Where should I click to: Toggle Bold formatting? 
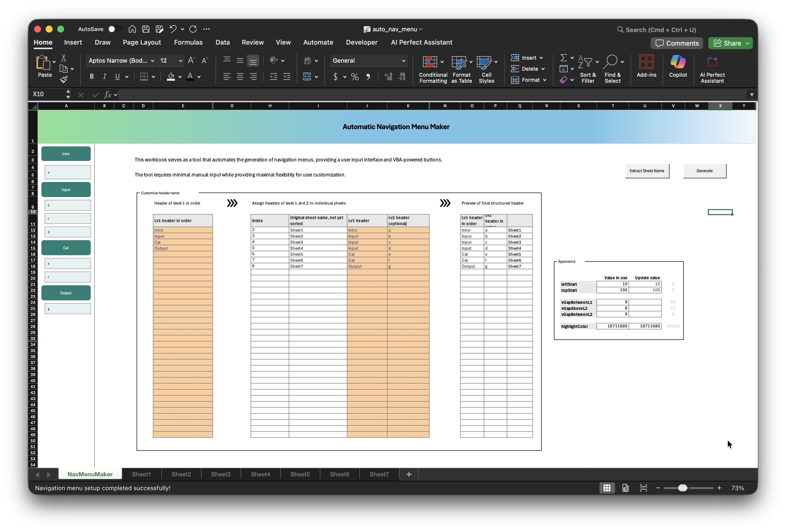92,77
